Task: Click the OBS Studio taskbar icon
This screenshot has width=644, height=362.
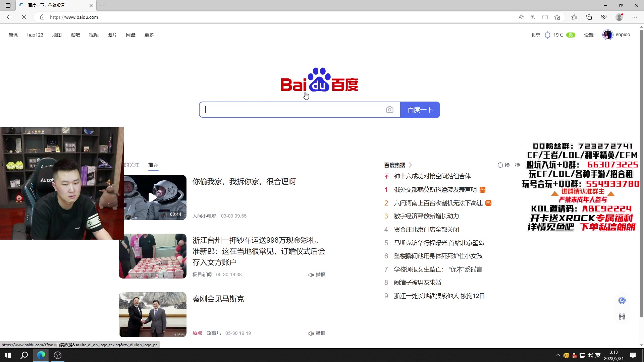Action: click(58, 355)
